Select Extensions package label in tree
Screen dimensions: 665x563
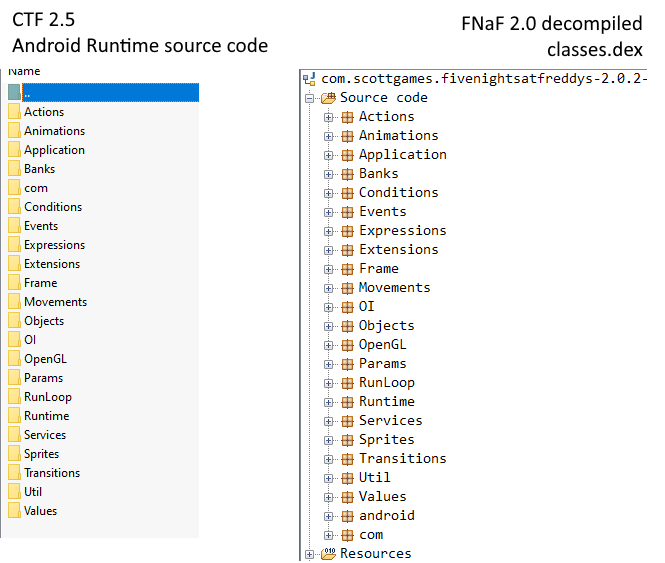(x=399, y=249)
